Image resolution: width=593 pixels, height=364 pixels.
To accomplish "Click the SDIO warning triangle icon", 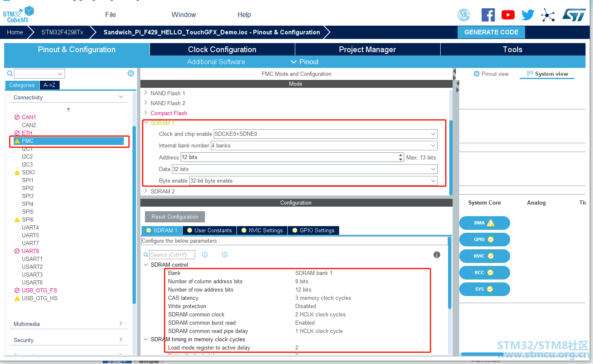I will pos(17,172).
